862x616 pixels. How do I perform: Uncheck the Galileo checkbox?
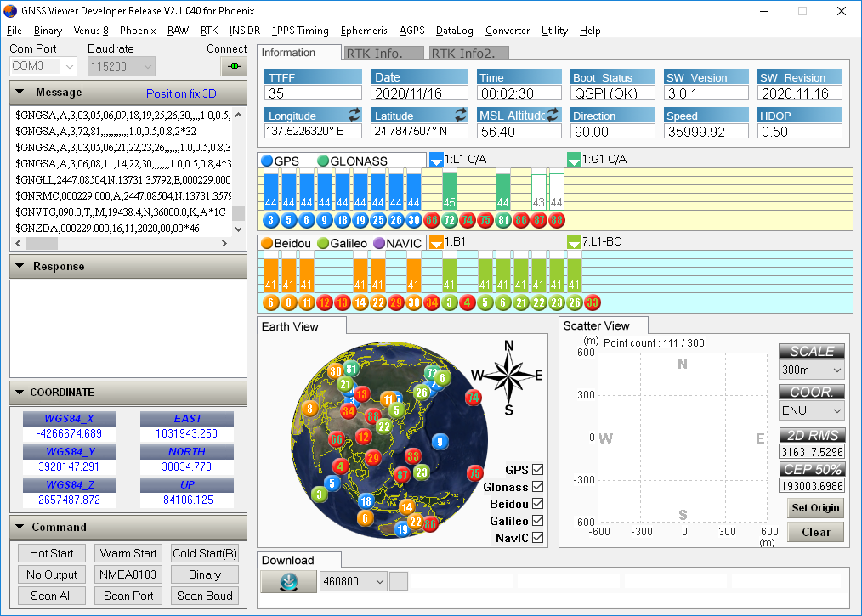click(537, 520)
